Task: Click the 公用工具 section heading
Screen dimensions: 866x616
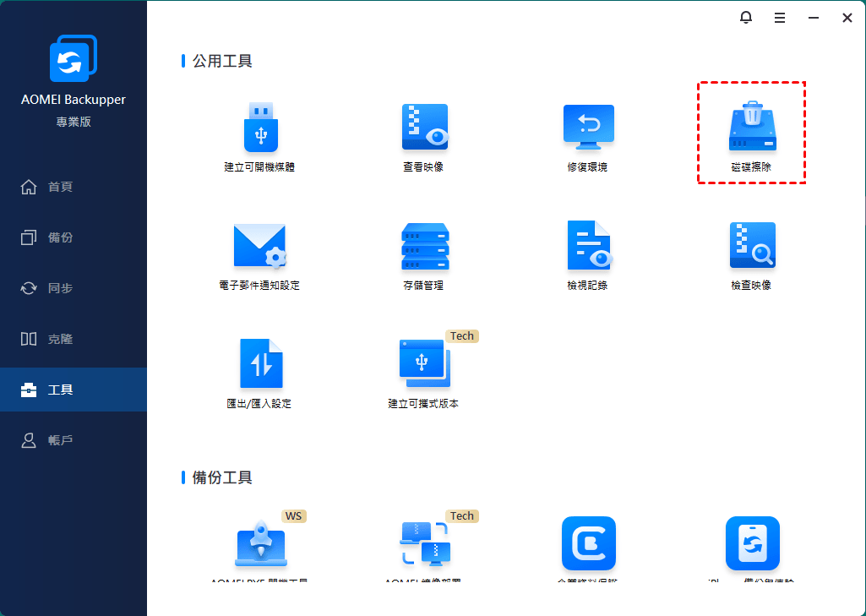Action: coord(222,61)
